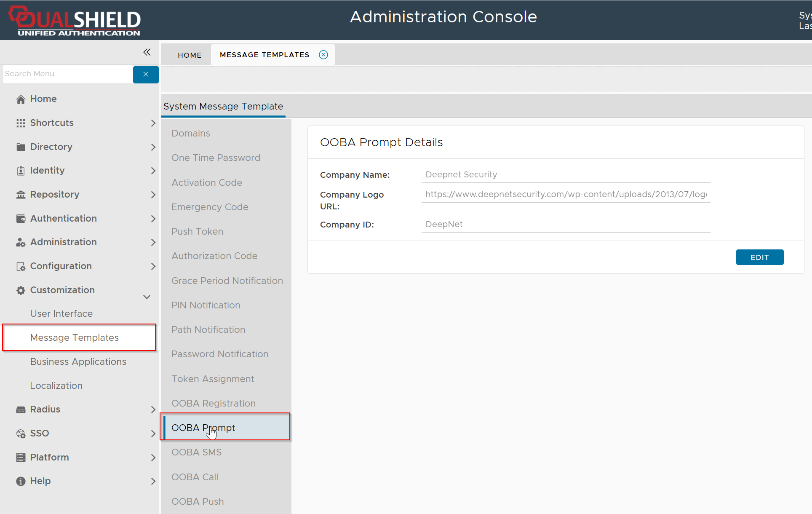Expand the Radius menu chevron
The width and height of the screenshot is (812, 514).
[153, 410]
